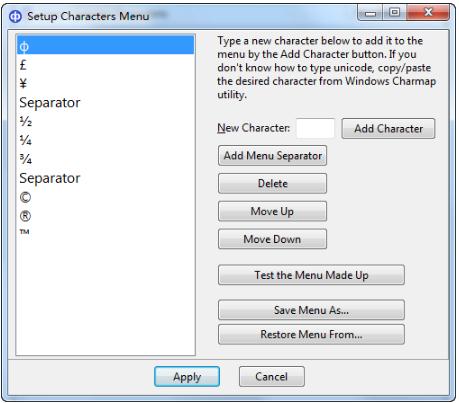
Task: Delete the selected character
Action: pyautogui.click(x=272, y=183)
